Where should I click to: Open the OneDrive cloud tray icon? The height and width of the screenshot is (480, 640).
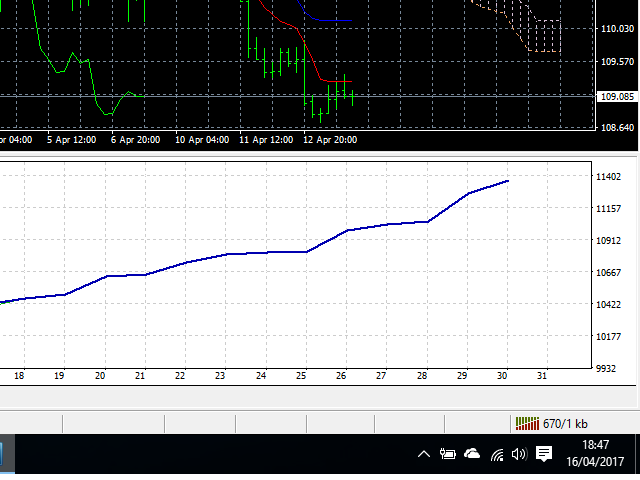pos(471,454)
